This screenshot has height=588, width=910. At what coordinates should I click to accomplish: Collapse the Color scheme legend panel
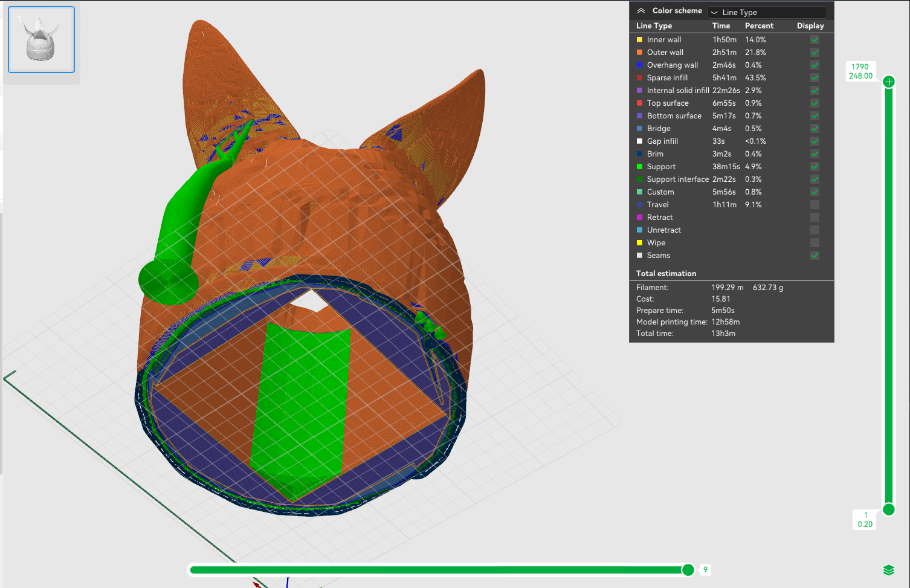pos(641,11)
